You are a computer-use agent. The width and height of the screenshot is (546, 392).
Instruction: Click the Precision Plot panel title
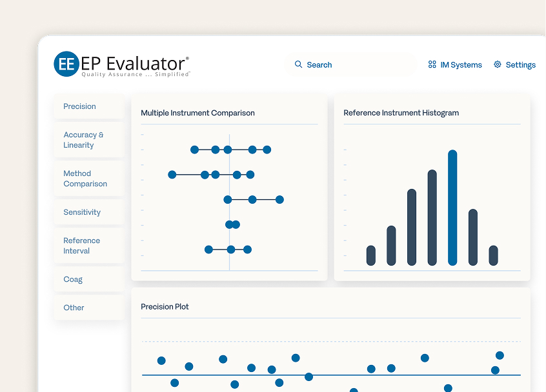tap(165, 307)
